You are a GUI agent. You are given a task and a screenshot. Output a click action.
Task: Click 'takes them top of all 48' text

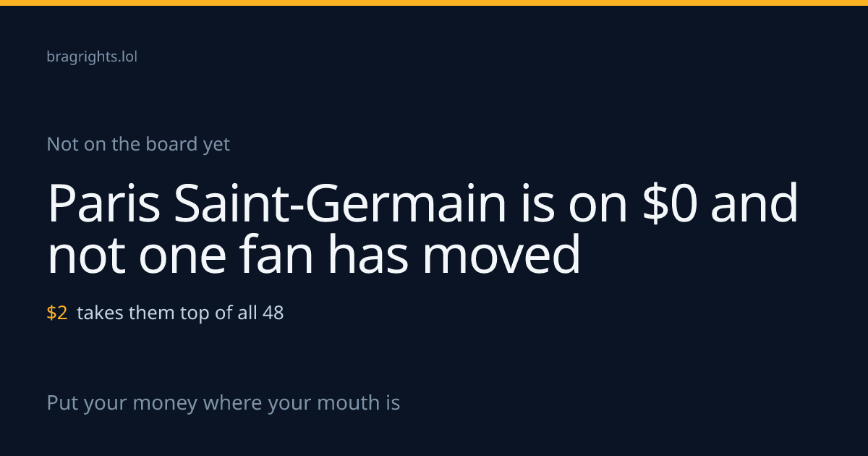point(180,313)
